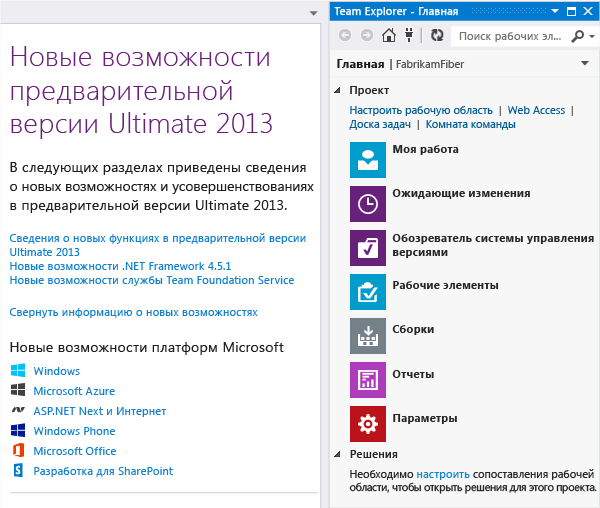Select Обозреватель системы управления версиями label
600x508 pixels.
point(493,245)
